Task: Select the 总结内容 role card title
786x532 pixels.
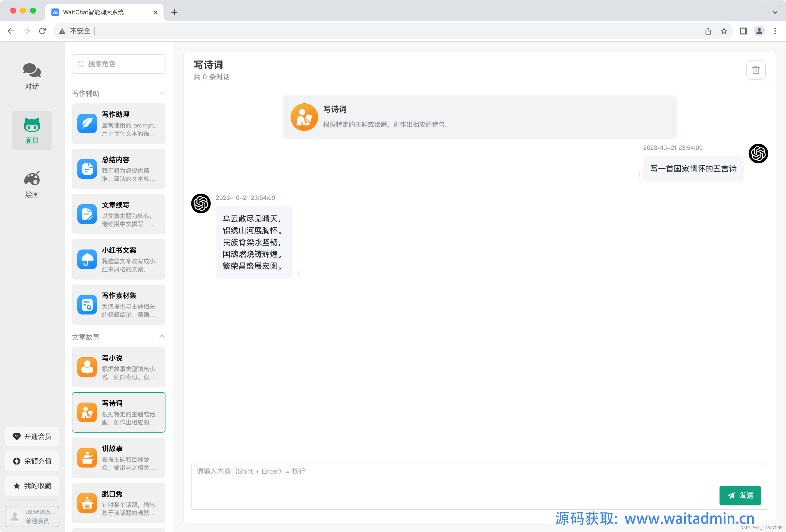Action: click(x=116, y=160)
